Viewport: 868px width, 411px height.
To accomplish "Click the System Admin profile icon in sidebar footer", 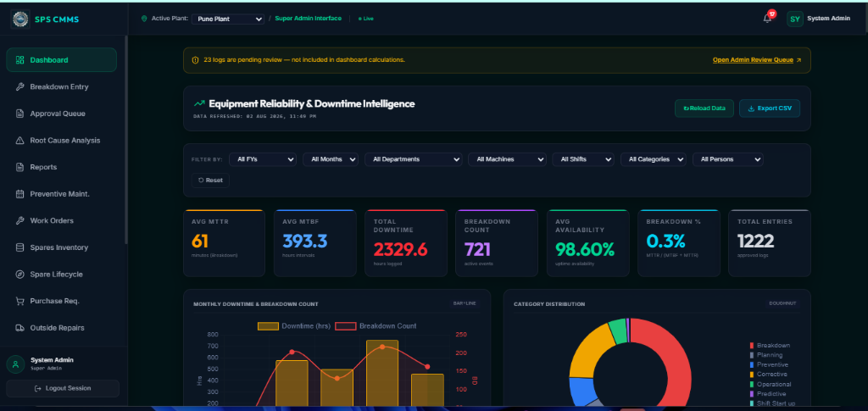I will point(15,364).
